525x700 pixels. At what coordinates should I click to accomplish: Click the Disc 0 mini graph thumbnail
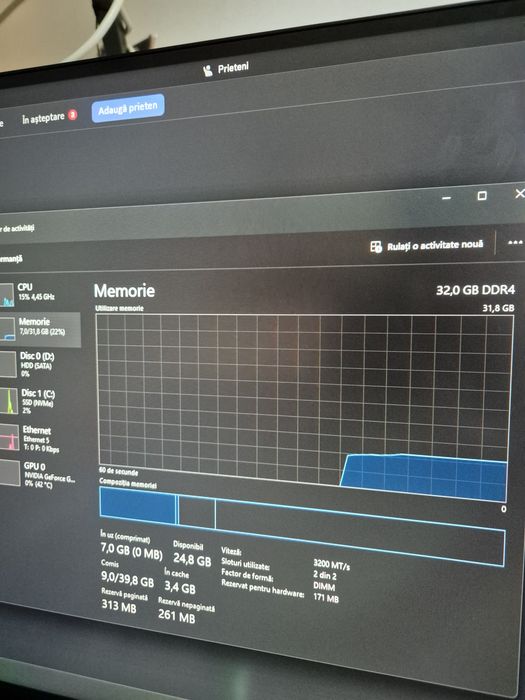(x=8, y=364)
